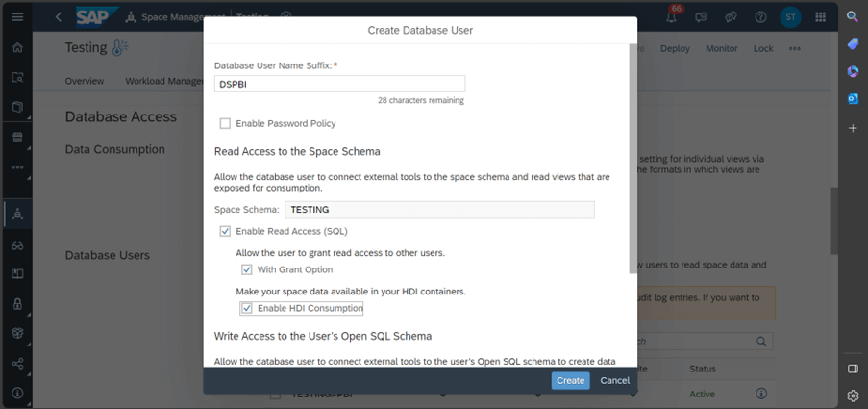Click the browser sidebar search magnifier icon
868x409 pixels.
tap(853, 16)
